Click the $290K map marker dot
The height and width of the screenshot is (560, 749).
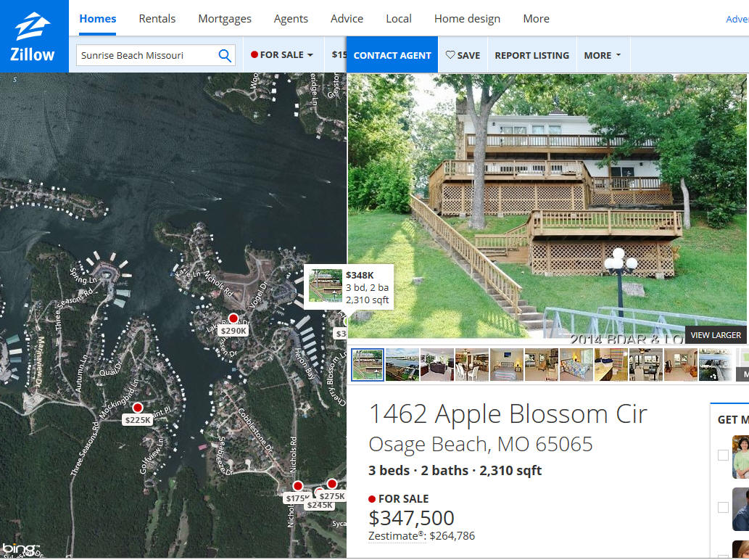click(x=233, y=318)
